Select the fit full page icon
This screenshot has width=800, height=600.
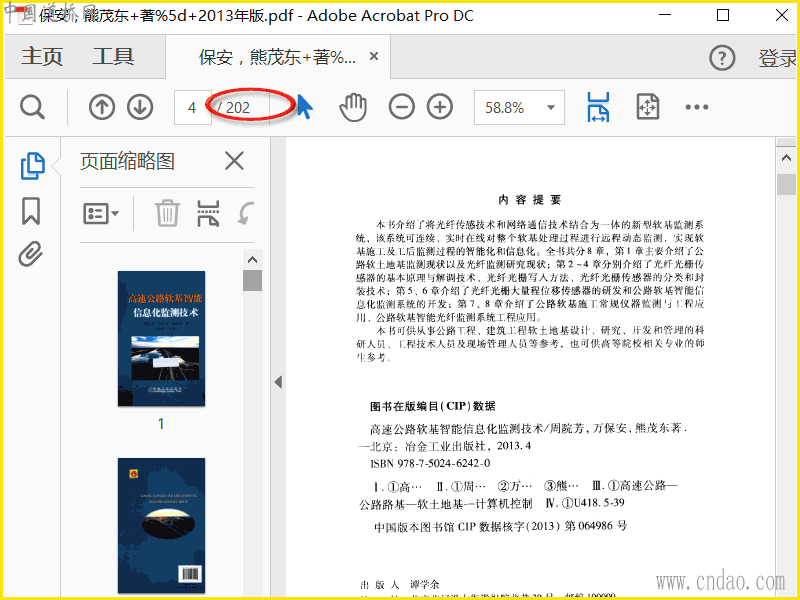coord(648,107)
